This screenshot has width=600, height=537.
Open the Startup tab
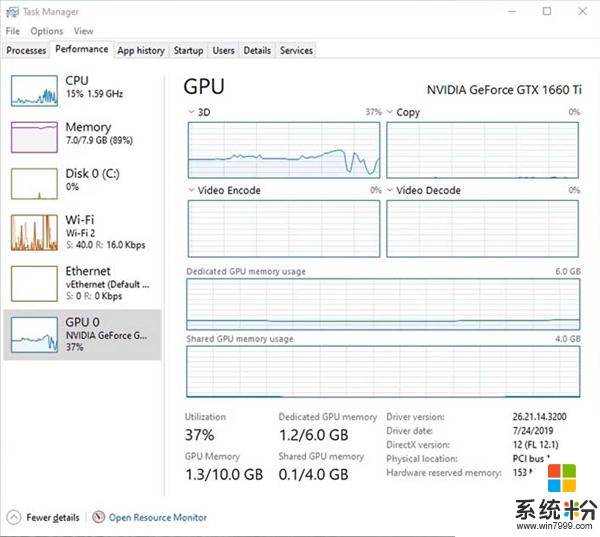[188, 51]
